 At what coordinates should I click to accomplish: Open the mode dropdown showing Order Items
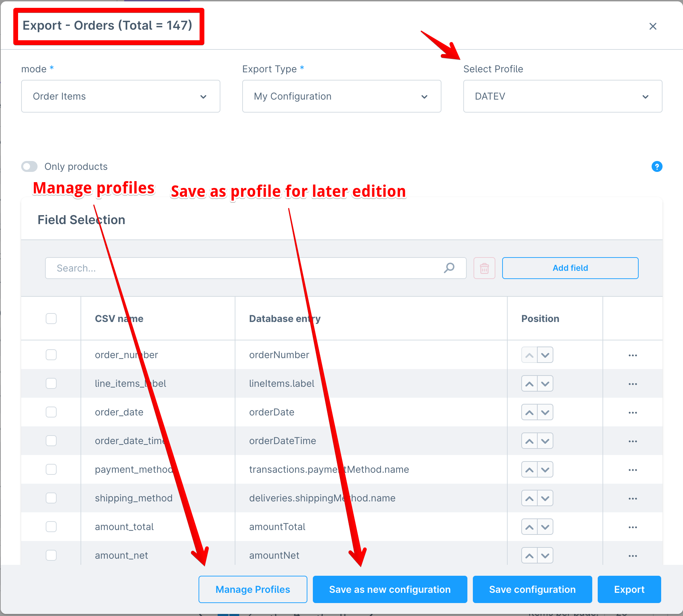pyautogui.click(x=121, y=96)
